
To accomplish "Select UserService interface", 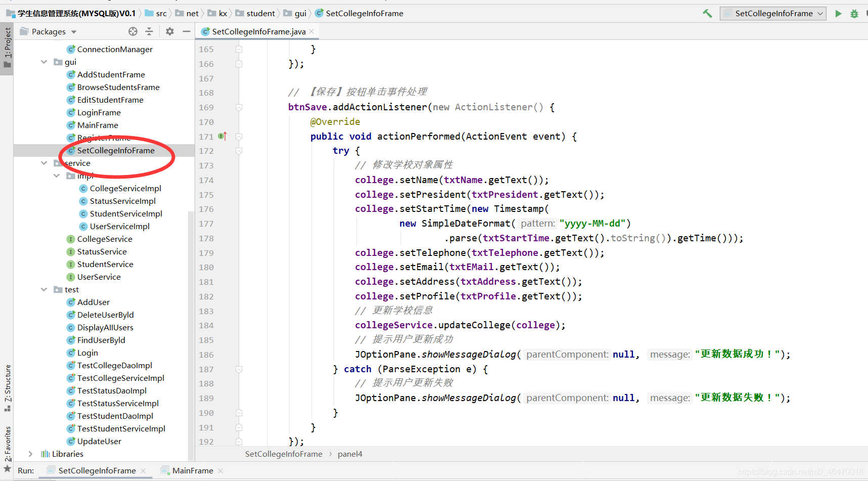I will click(x=99, y=277).
